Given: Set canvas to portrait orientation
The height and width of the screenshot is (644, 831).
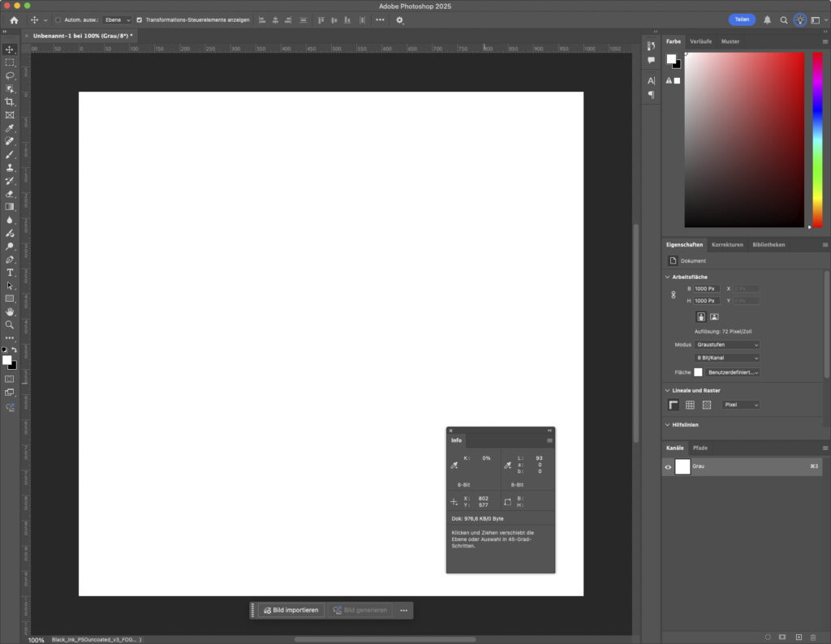Looking at the screenshot, I should [700, 316].
